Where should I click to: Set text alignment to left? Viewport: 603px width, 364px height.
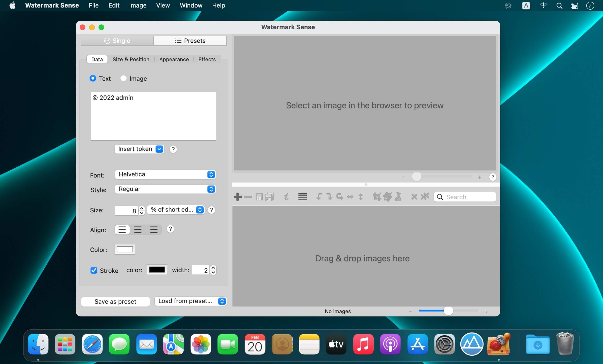coord(122,230)
